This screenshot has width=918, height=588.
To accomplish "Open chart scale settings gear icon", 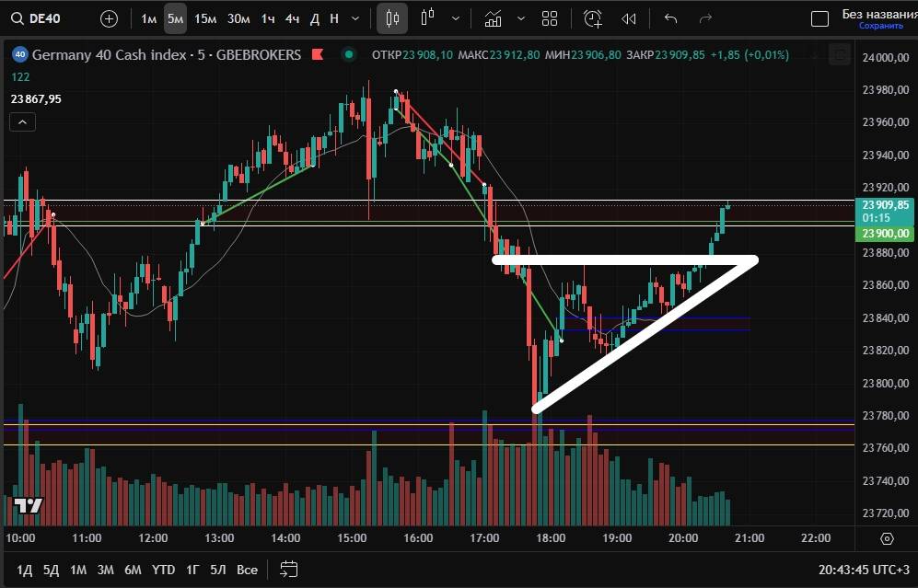I will 887,538.
